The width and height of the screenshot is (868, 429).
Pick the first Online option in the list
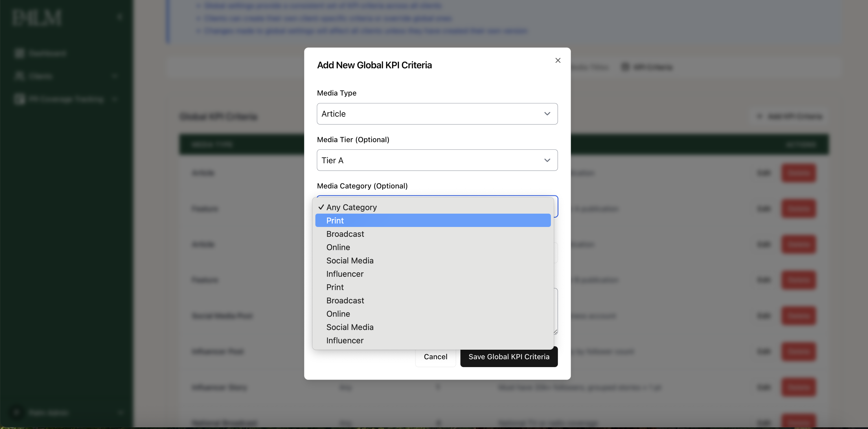point(433,247)
